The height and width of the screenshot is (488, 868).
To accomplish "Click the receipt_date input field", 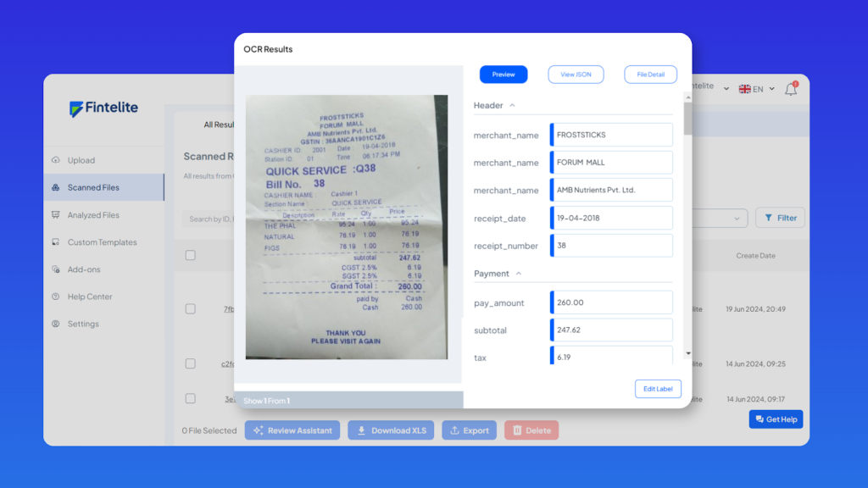I will [612, 218].
